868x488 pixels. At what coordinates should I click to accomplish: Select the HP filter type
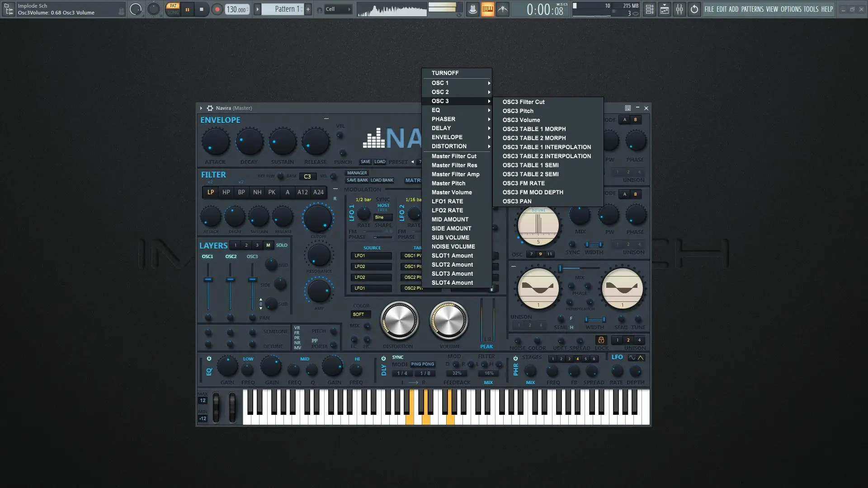tap(226, 192)
